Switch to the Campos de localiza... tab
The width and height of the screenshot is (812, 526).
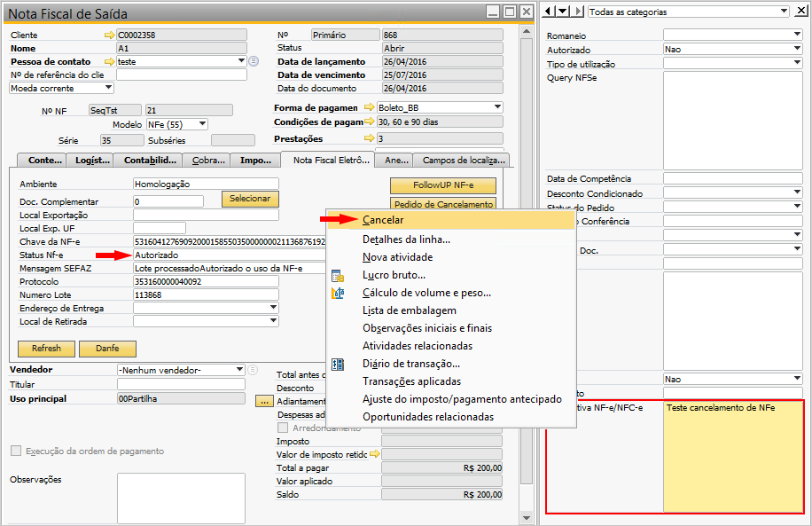click(x=464, y=161)
